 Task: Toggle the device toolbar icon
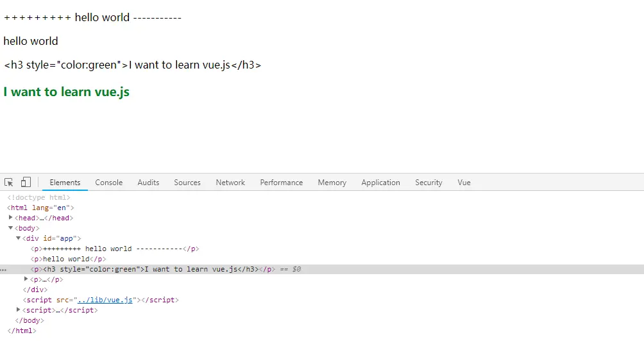click(26, 182)
